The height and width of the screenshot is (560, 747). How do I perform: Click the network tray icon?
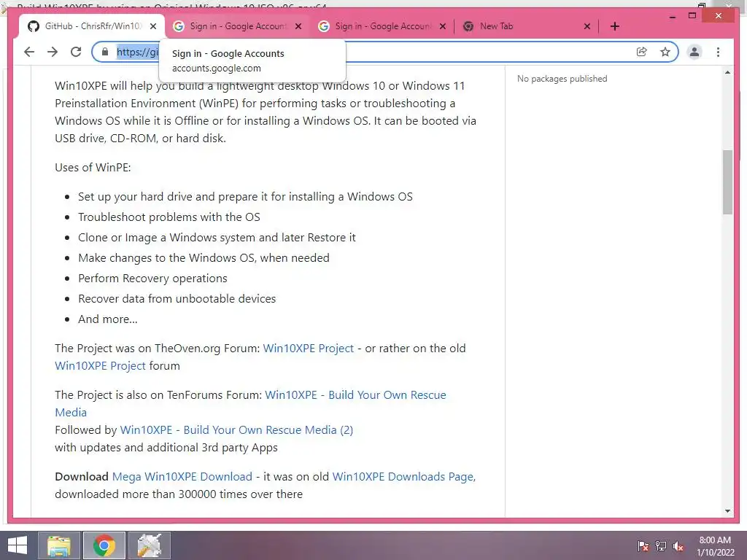pos(661,546)
